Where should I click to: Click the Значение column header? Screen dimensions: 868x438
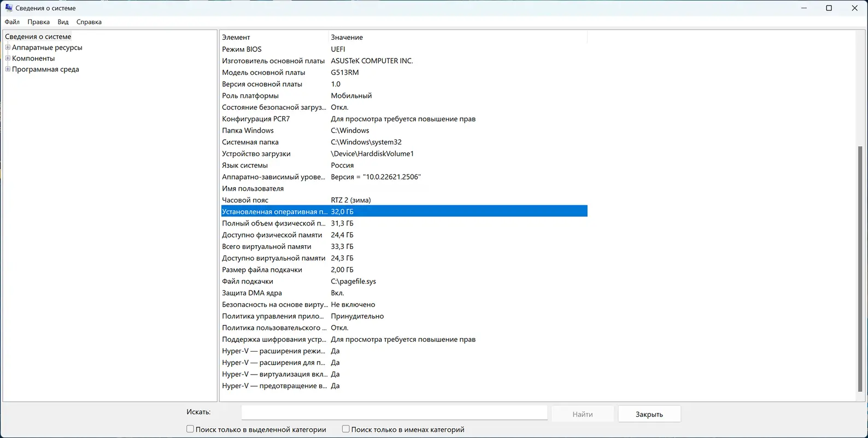click(x=457, y=37)
